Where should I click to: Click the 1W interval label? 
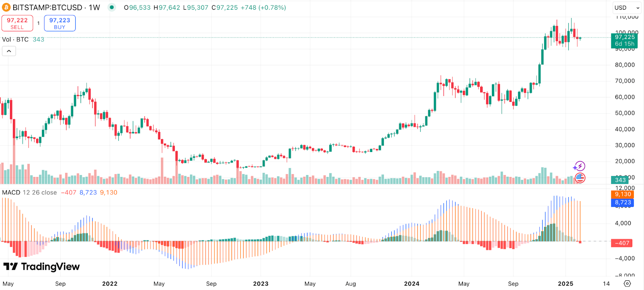pos(94,7)
